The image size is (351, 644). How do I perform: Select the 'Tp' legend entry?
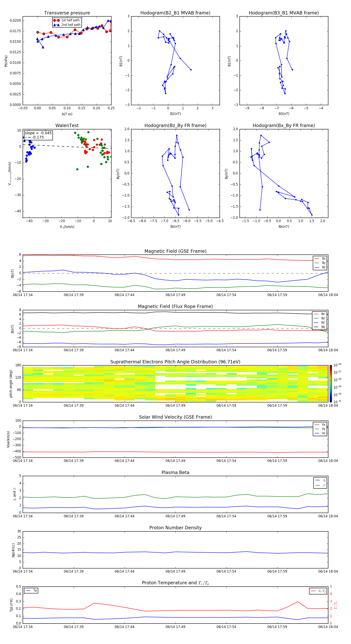[x=31, y=591]
